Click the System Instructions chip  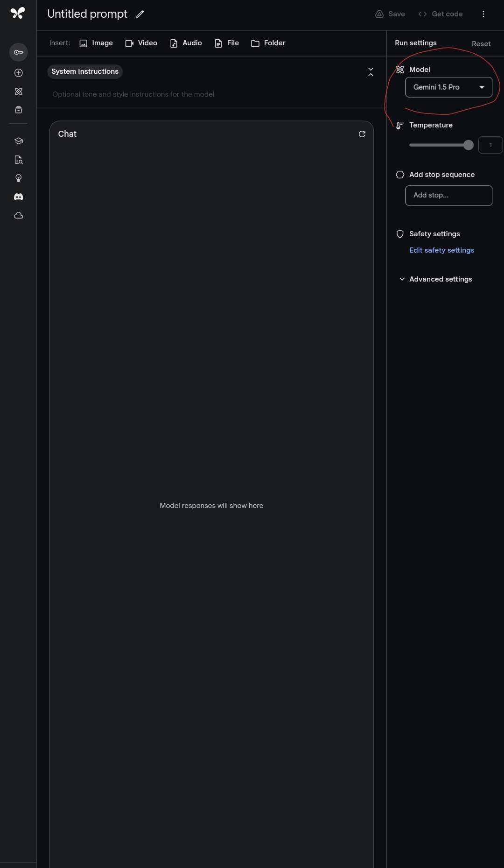click(x=85, y=71)
